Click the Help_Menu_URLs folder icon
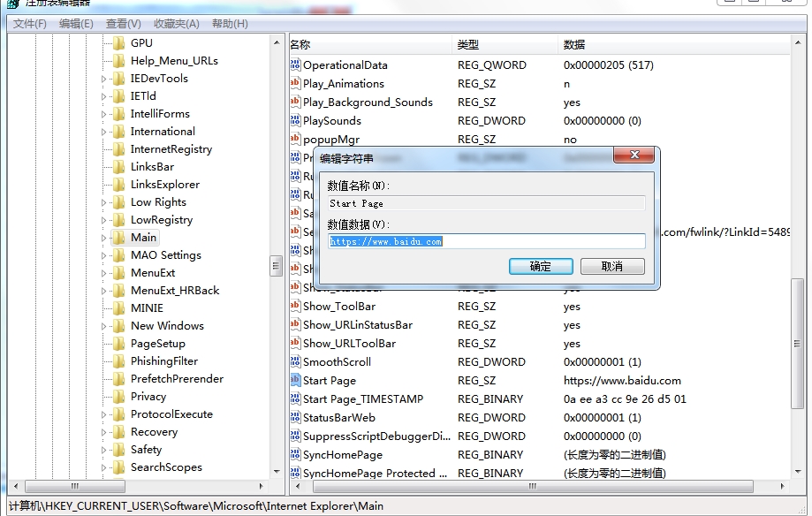This screenshot has width=812, height=516. [x=118, y=61]
